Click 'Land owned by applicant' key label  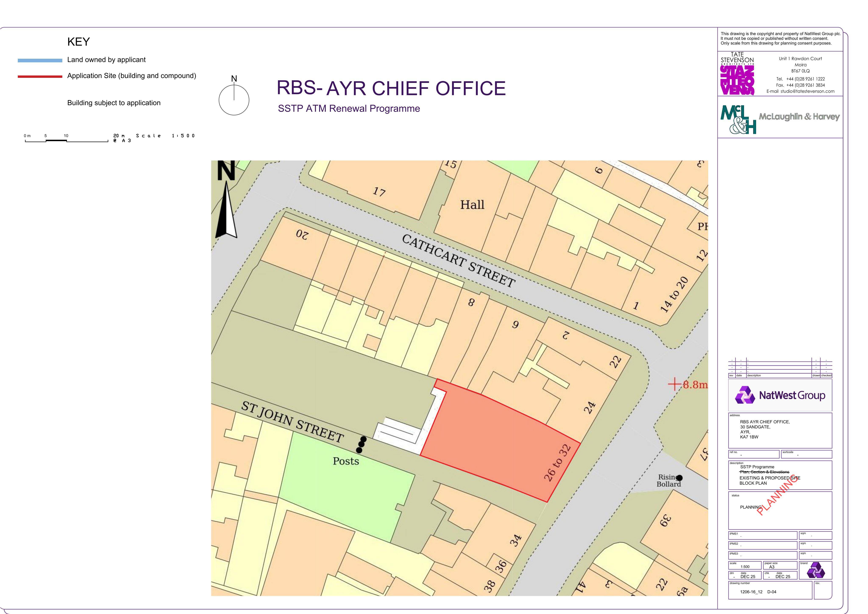[106, 60]
